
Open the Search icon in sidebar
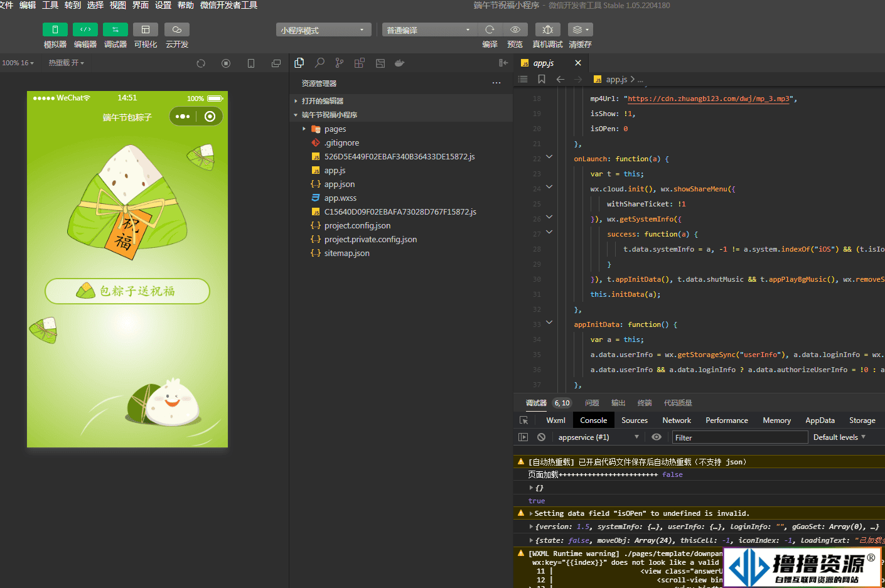pos(319,63)
